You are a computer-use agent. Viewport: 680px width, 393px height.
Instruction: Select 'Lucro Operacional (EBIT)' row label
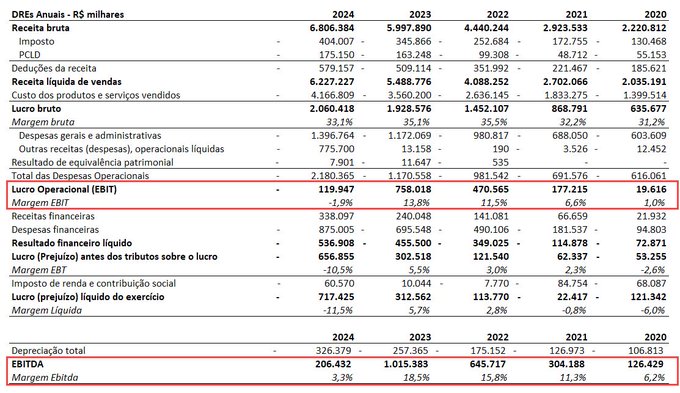pyautogui.click(x=64, y=189)
